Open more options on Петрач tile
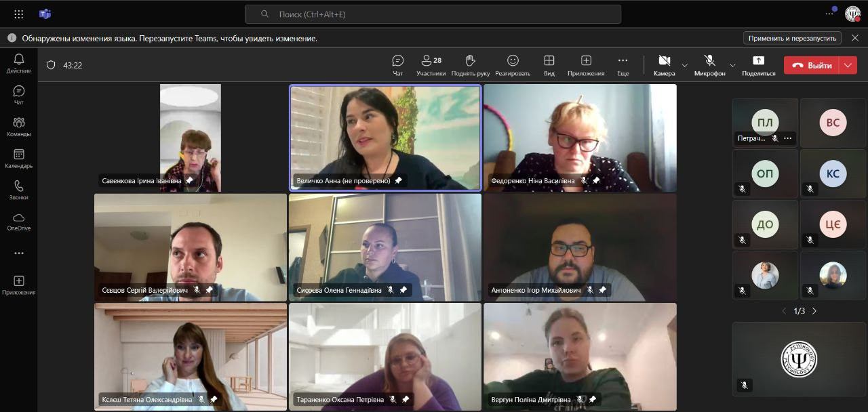Image resolution: width=868 pixels, height=412 pixels. (787, 138)
